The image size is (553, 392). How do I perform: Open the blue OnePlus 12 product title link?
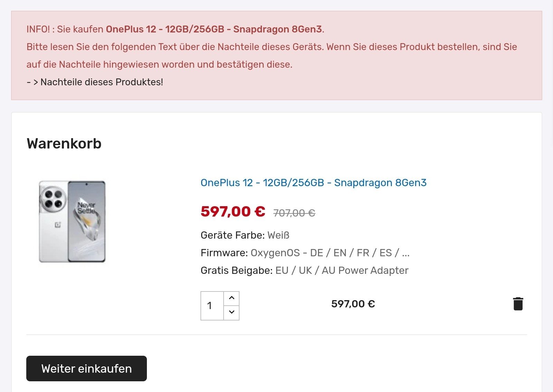313,183
